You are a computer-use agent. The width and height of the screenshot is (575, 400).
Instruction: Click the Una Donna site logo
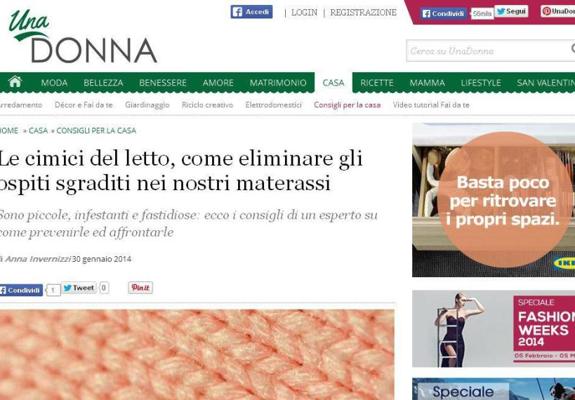coord(83,37)
